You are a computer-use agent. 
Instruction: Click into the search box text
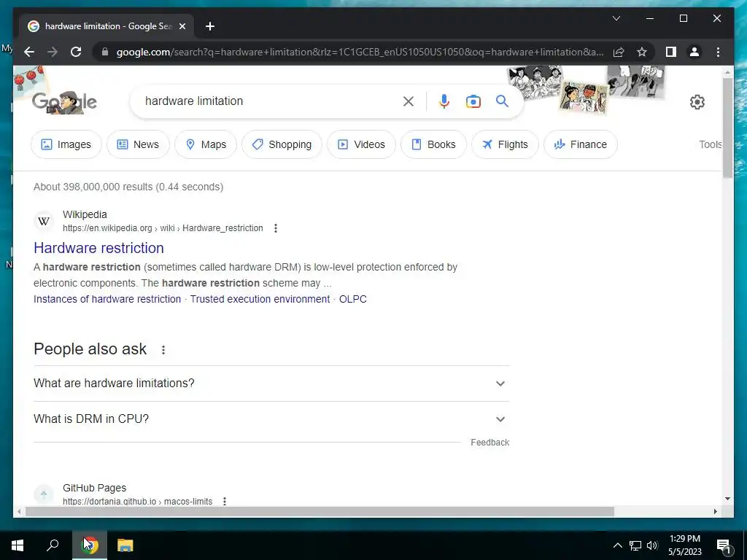click(x=194, y=101)
